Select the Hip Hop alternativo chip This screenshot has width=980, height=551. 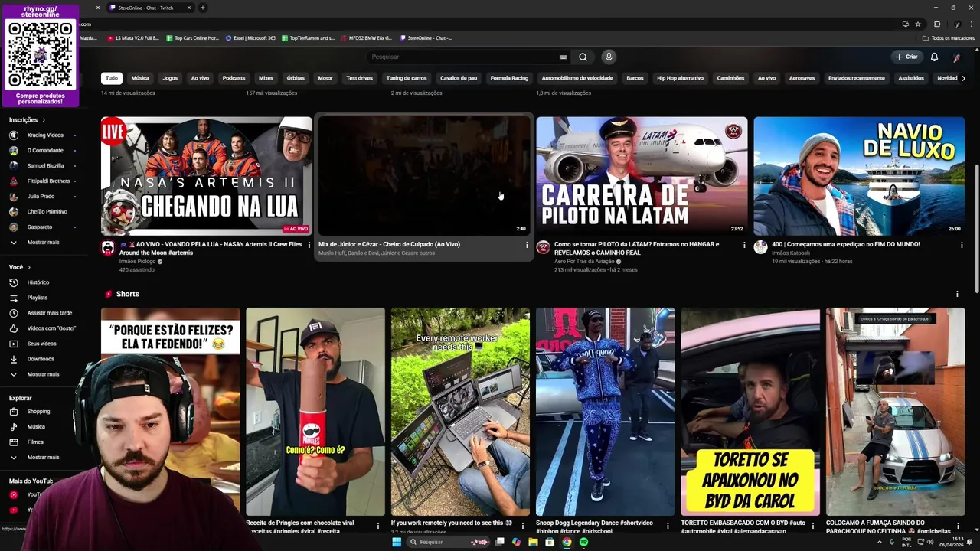pyautogui.click(x=680, y=78)
